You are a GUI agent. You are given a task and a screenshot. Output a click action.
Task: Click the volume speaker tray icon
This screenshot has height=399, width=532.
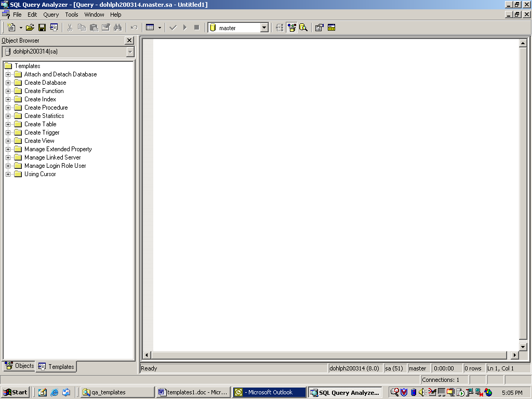click(422, 393)
